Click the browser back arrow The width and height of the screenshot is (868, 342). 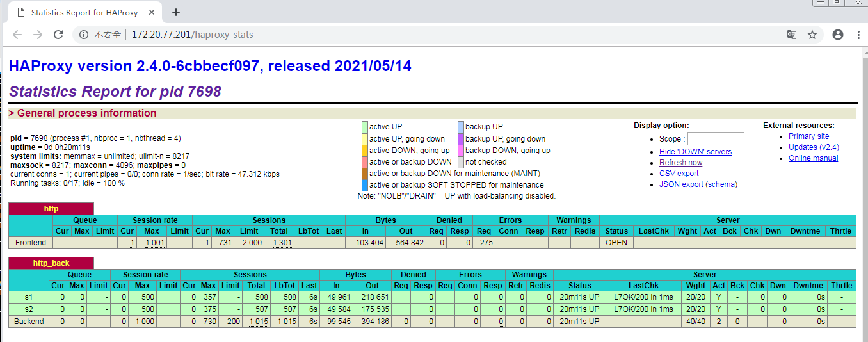[x=17, y=35]
